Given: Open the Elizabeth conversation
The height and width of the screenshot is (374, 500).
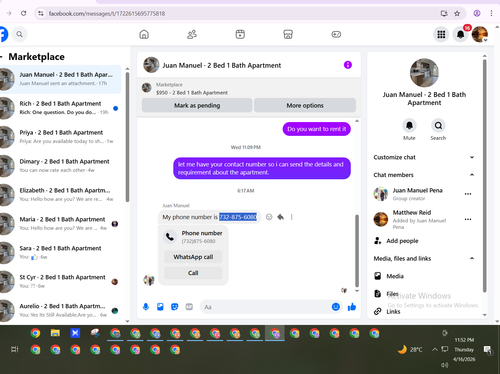Looking at the screenshot, I should [x=61, y=195].
